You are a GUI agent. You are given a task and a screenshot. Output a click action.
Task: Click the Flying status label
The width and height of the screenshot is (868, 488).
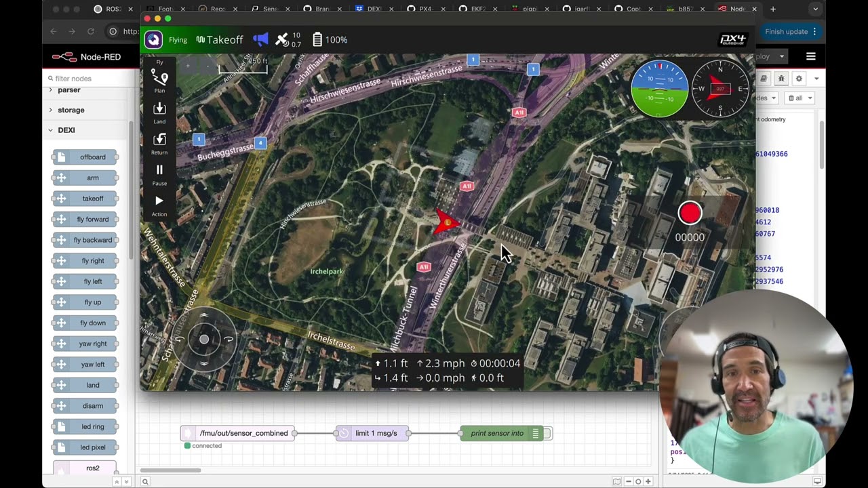[x=178, y=40]
